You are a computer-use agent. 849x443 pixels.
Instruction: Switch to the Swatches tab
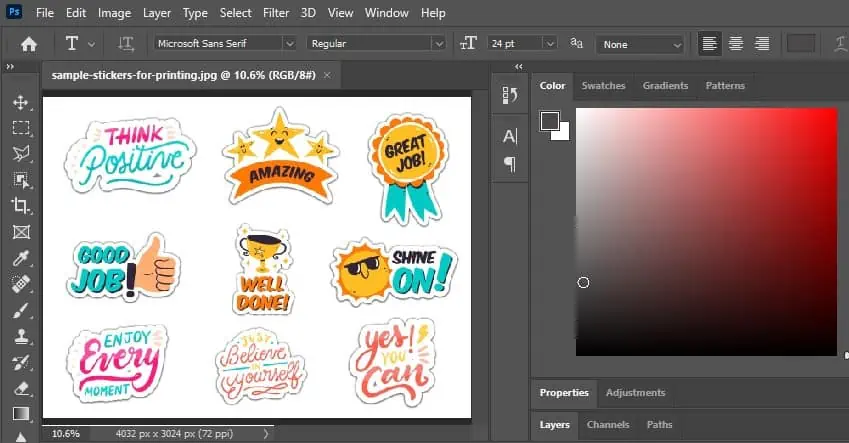click(603, 86)
